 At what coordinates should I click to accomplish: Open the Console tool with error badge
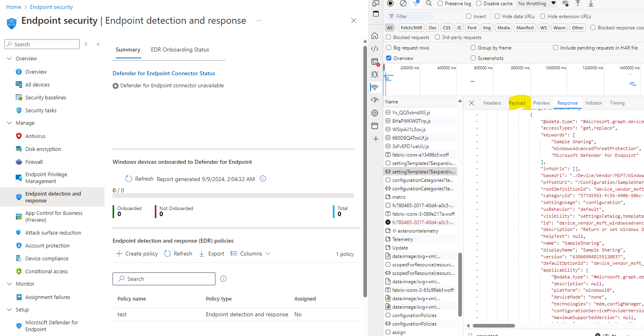pyautogui.click(x=375, y=62)
